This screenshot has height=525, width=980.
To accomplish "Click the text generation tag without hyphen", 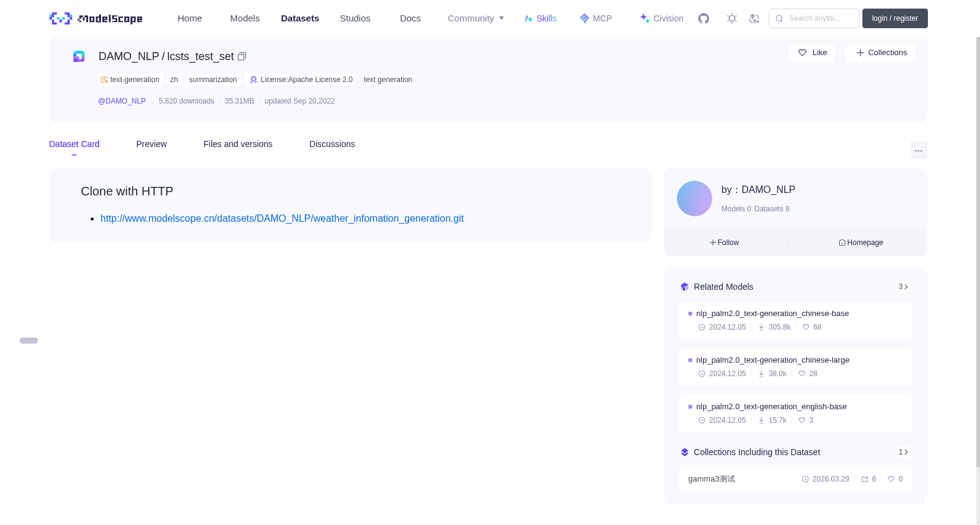I will [x=388, y=80].
